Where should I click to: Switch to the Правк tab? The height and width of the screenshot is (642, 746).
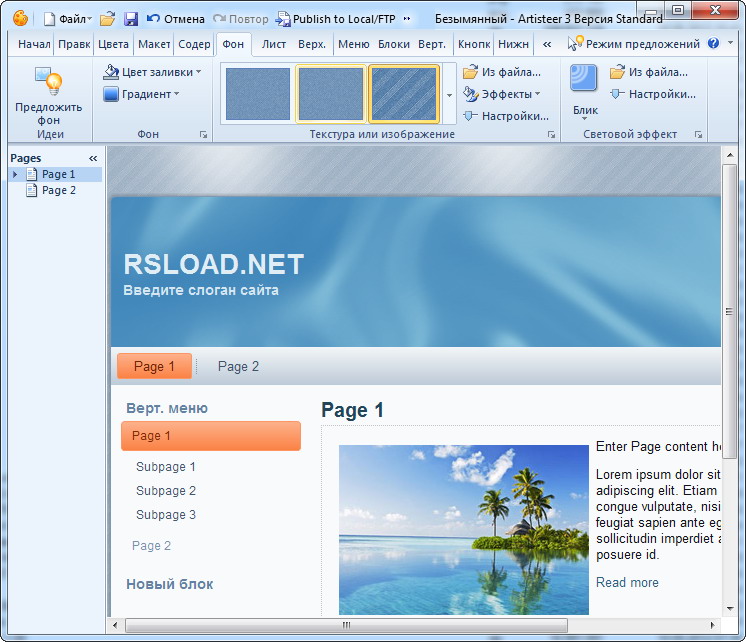tap(74, 44)
